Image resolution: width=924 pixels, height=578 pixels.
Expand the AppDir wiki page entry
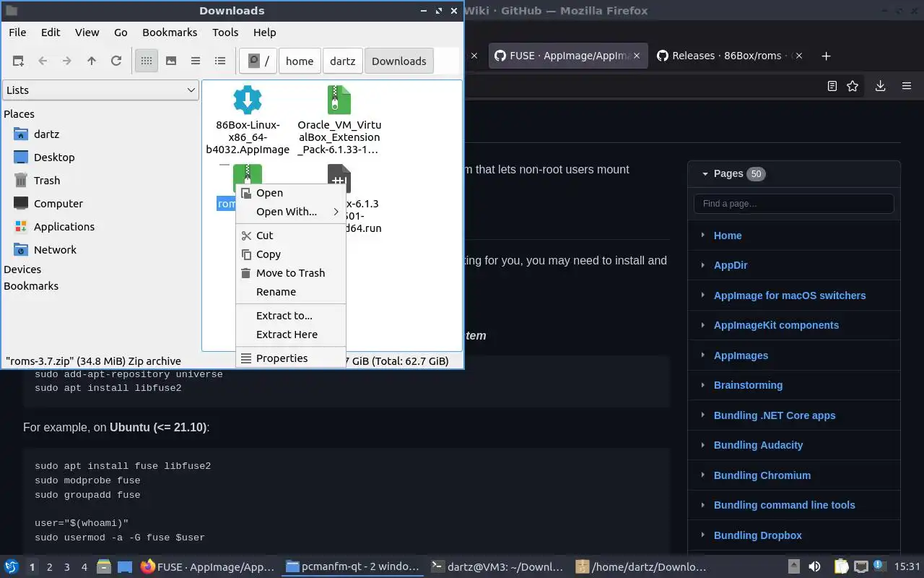click(703, 265)
